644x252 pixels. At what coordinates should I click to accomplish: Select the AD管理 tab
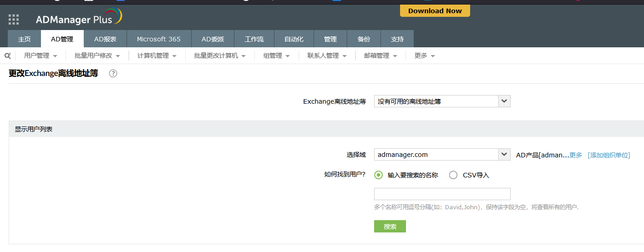pyautogui.click(x=62, y=39)
